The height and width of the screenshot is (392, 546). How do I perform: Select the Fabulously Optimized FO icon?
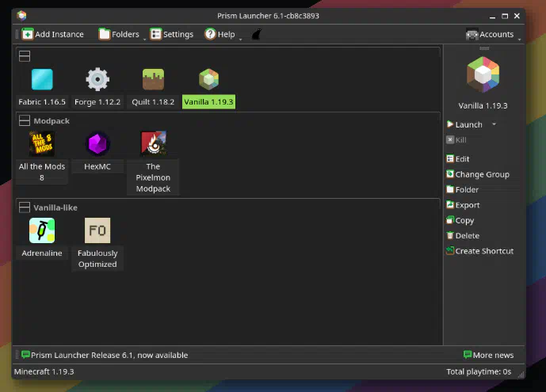(97, 230)
